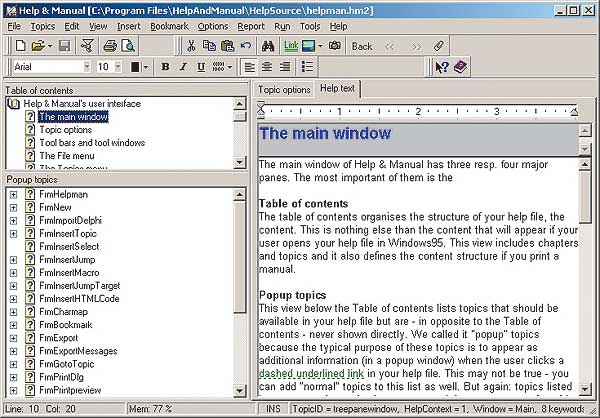
Task: Click the book icon of Help & Manual's user interface
Action: tap(13, 104)
